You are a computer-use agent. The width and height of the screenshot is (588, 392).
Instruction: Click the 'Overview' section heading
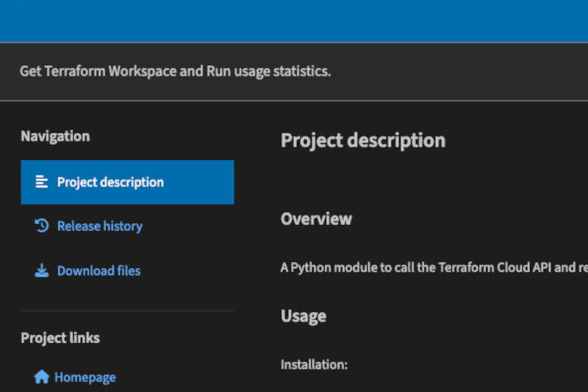click(316, 219)
